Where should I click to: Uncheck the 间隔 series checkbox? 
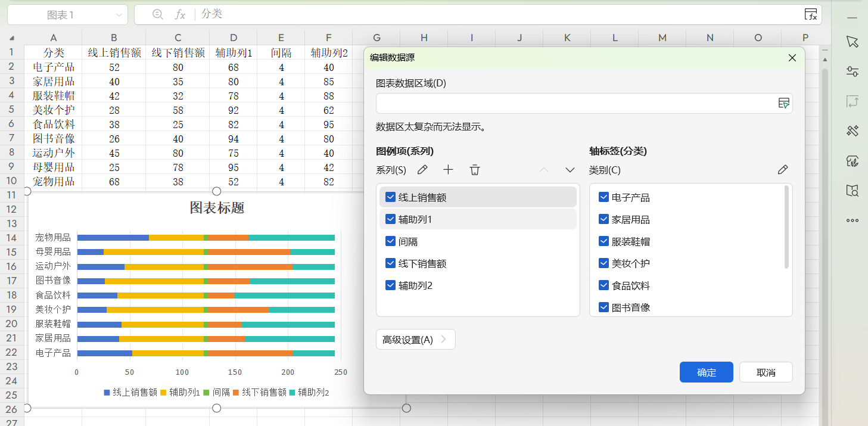(390, 241)
